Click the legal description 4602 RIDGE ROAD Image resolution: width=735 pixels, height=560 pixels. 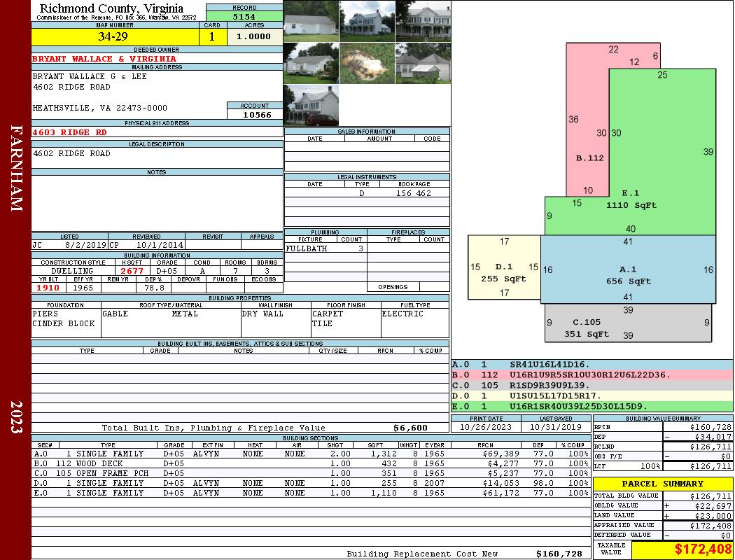tap(71, 153)
